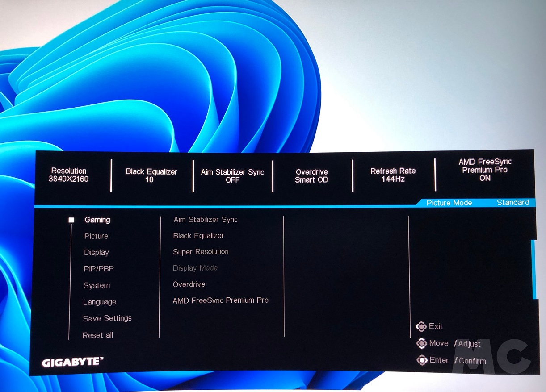Click Reset all option
Image resolution: width=546 pixels, height=392 pixels.
(x=98, y=335)
